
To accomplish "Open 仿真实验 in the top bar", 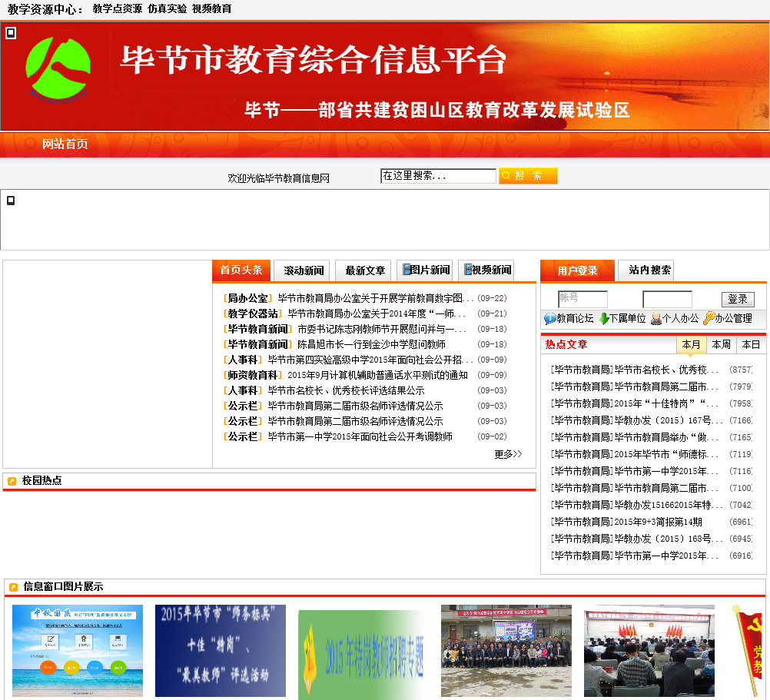I will pyautogui.click(x=168, y=8).
